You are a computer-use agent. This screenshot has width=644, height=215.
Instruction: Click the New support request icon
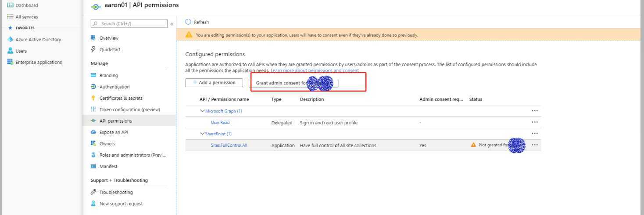tap(93, 204)
